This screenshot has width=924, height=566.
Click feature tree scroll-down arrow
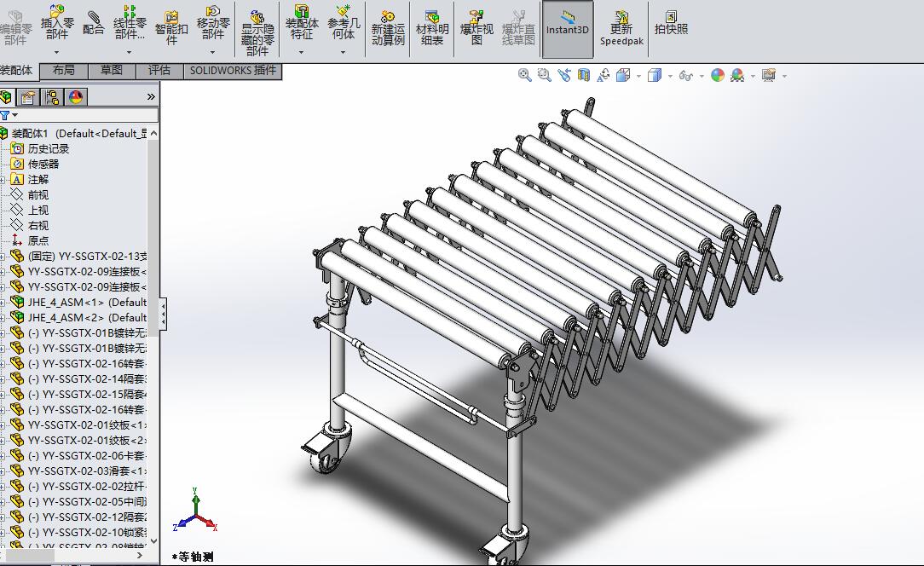pos(153,540)
